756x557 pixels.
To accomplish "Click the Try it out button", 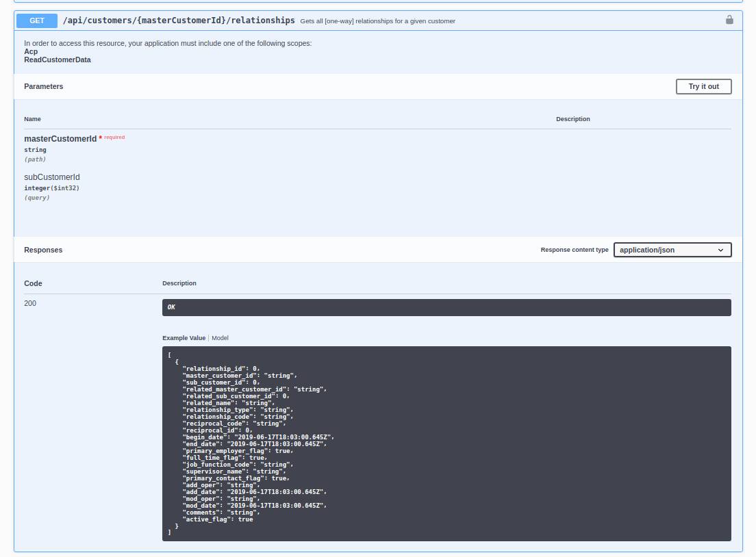I will point(703,87).
